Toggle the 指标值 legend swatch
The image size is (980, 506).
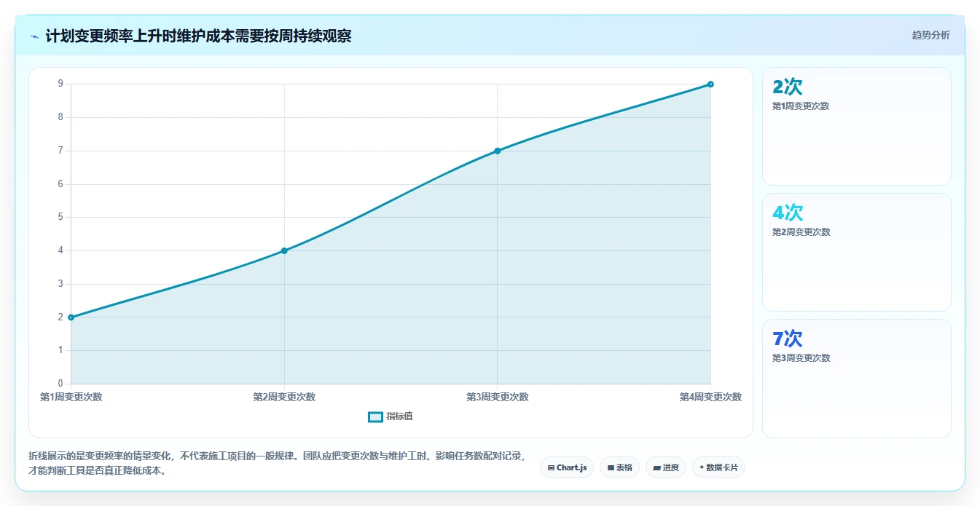point(375,416)
